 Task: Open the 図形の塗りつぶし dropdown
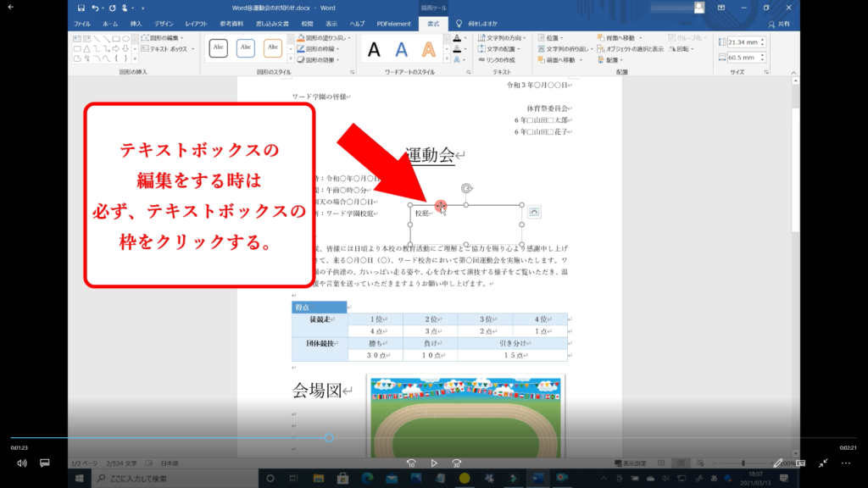coord(325,38)
